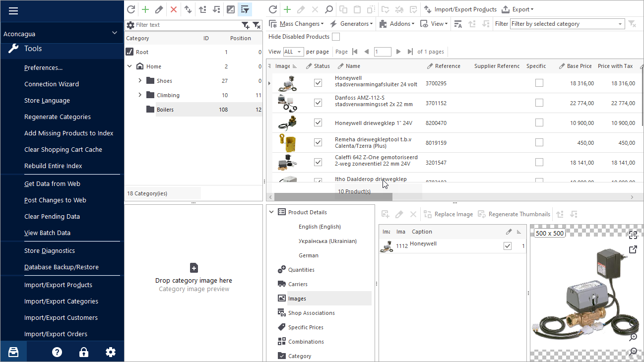Zoom in on the product image preview
644x362 pixels.
pyautogui.click(x=633, y=337)
